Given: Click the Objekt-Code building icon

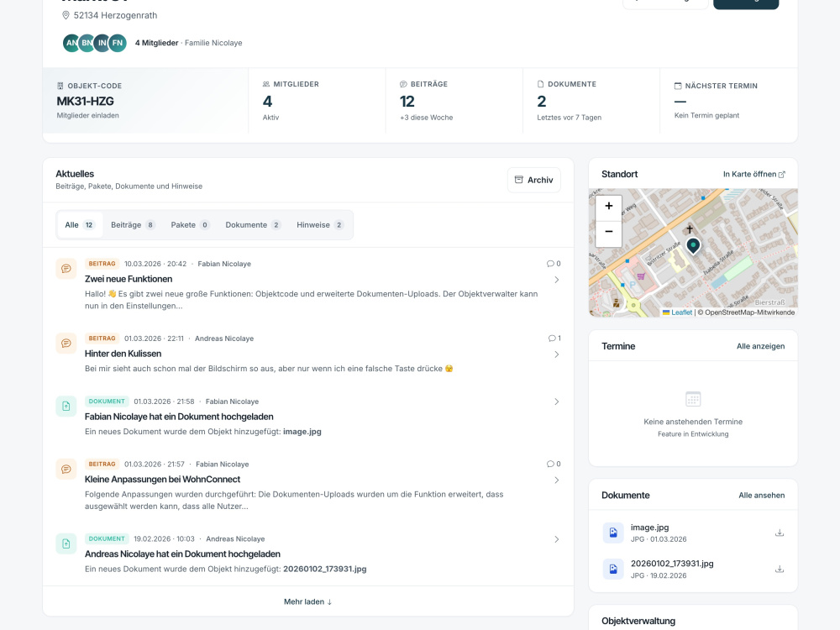Looking at the screenshot, I should tap(60, 86).
